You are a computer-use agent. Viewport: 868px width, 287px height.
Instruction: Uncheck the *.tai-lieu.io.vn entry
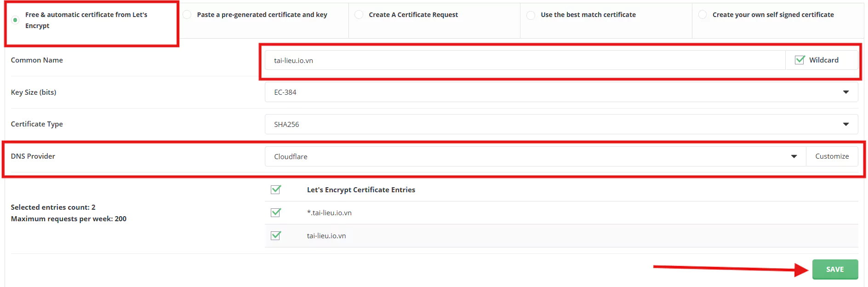tap(276, 212)
